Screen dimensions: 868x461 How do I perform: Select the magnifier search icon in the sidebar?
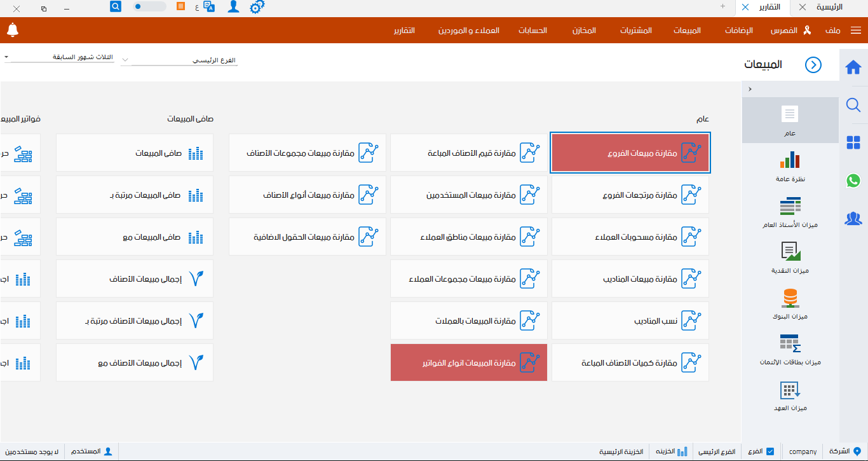click(x=853, y=105)
